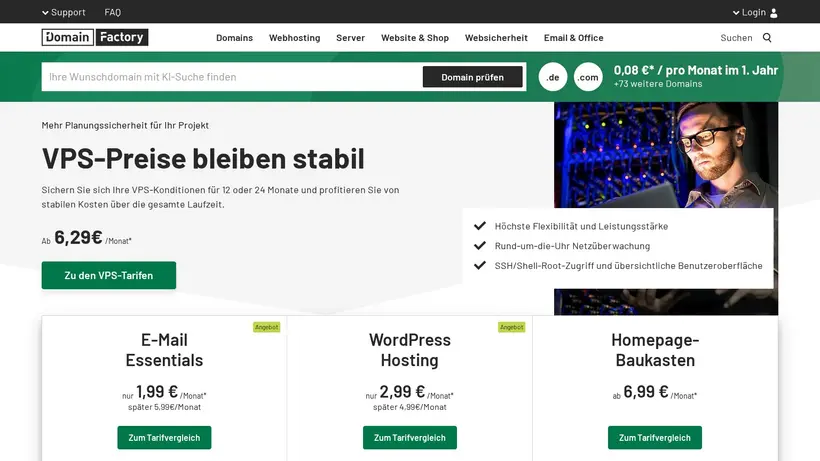Viewport: 820px width, 461px height.
Task: Open the Webhosting menu
Action: pos(294,38)
